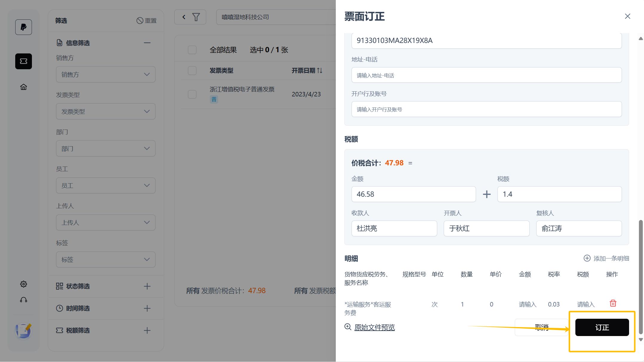
Task: Click the 收款人 field 杜洪亮
Action: coord(394,229)
